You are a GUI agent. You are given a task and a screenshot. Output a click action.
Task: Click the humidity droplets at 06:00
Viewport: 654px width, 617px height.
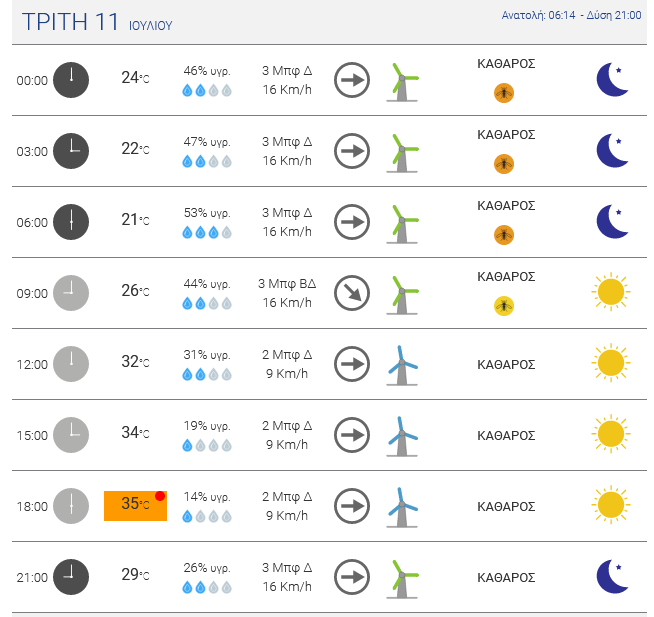tap(207, 233)
